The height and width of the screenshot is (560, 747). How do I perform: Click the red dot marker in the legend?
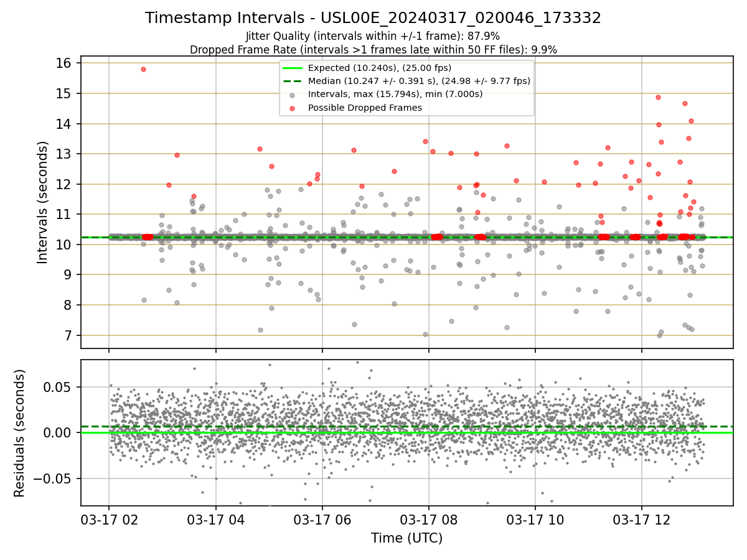293,108
